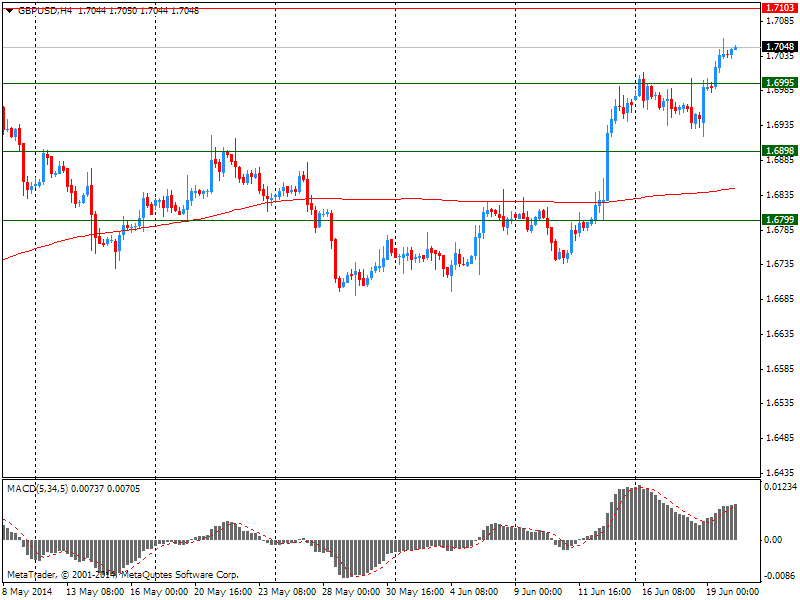Select the black current price label 1.7048
The height and width of the screenshot is (600, 800).
click(780, 47)
